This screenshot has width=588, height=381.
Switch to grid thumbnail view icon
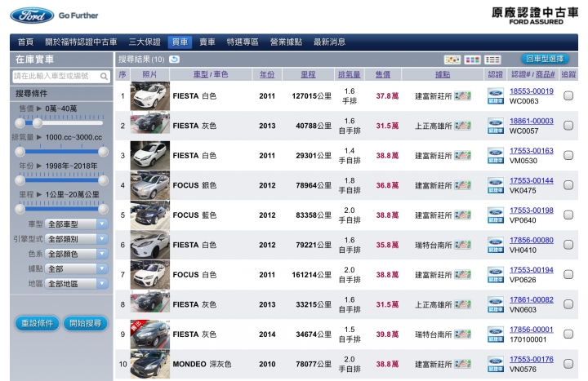[x=472, y=60]
